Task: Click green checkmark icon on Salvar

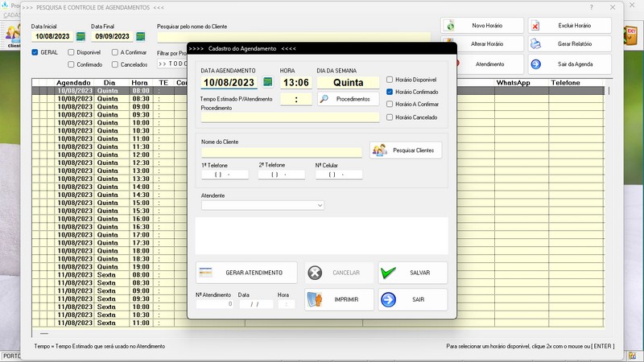Action: [x=388, y=273]
